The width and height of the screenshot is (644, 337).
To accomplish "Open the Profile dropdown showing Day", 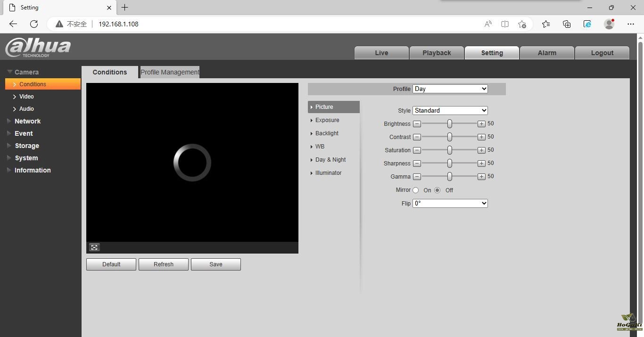I will [x=450, y=89].
